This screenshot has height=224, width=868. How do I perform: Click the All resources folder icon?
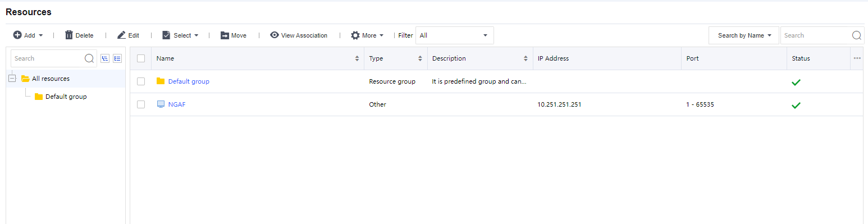[x=25, y=79]
